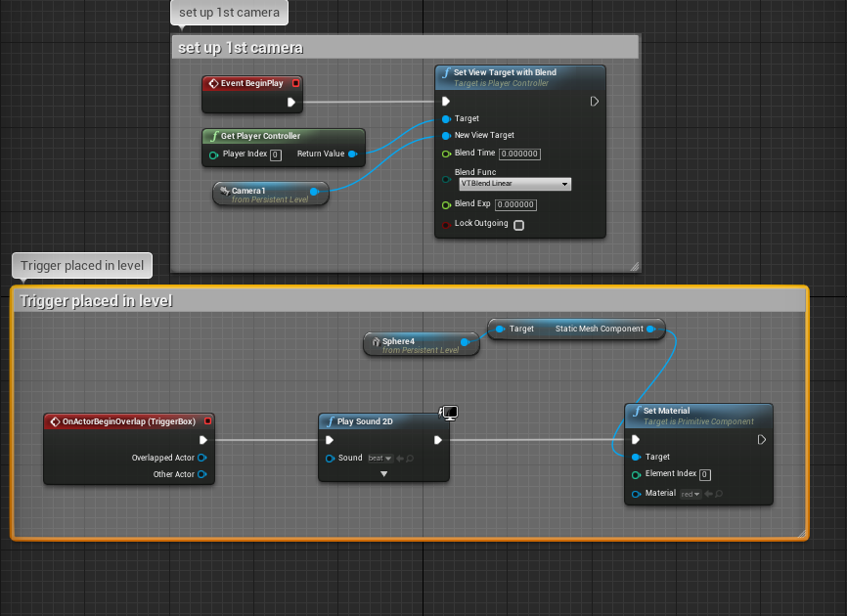The height and width of the screenshot is (616, 847).
Task: Click the red delegate pin on Event BeginPlay
Action: click(296, 84)
